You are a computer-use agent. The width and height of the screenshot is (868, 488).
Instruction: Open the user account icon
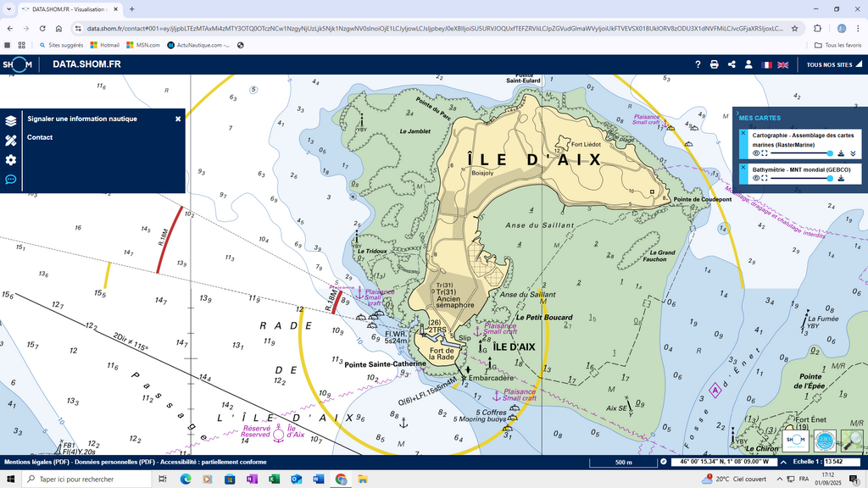coord(748,64)
